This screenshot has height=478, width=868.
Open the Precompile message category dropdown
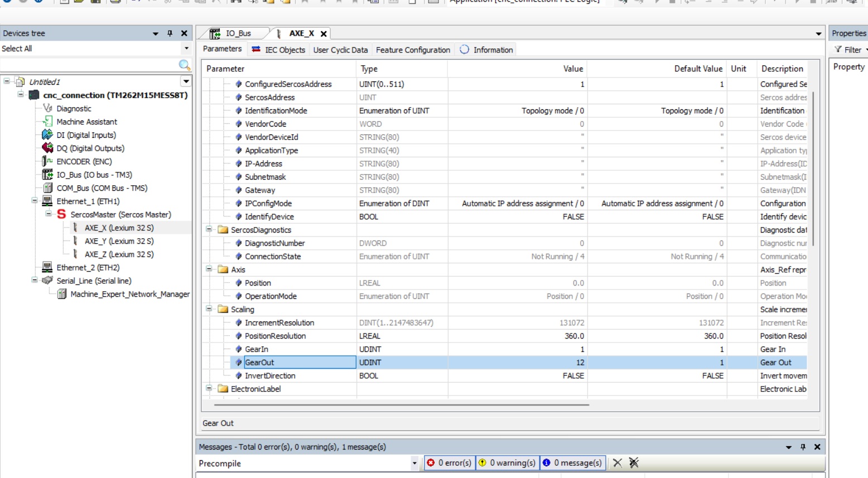[x=414, y=463]
